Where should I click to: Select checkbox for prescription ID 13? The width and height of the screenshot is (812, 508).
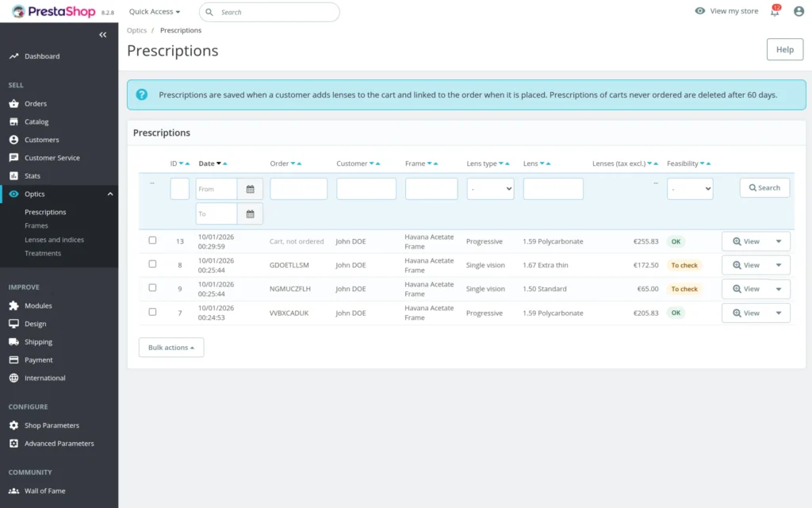coord(152,241)
